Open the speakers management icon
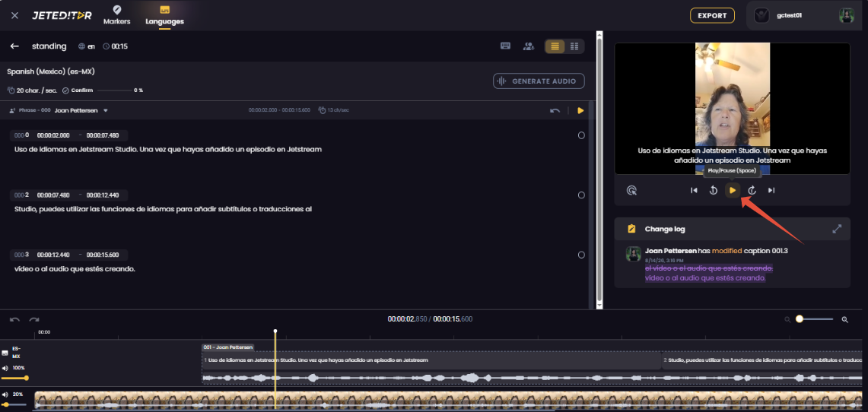 [529, 46]
